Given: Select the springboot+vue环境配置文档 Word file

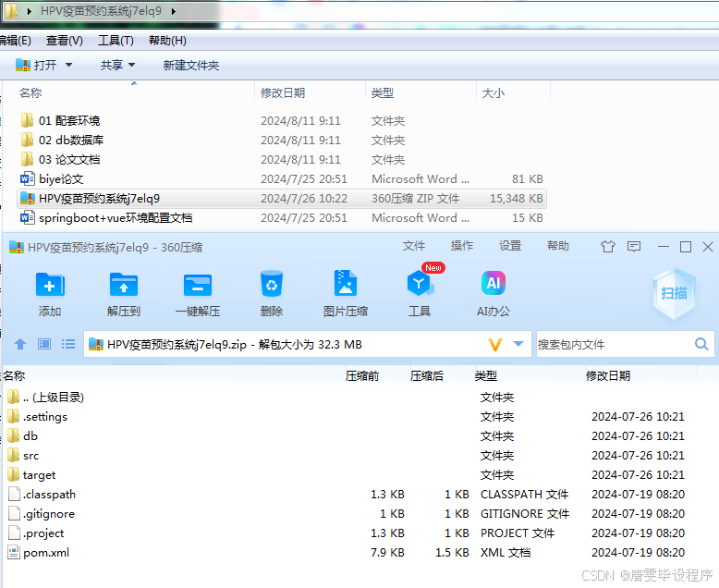Looking at the screenshot, I should tap(106, 218).
